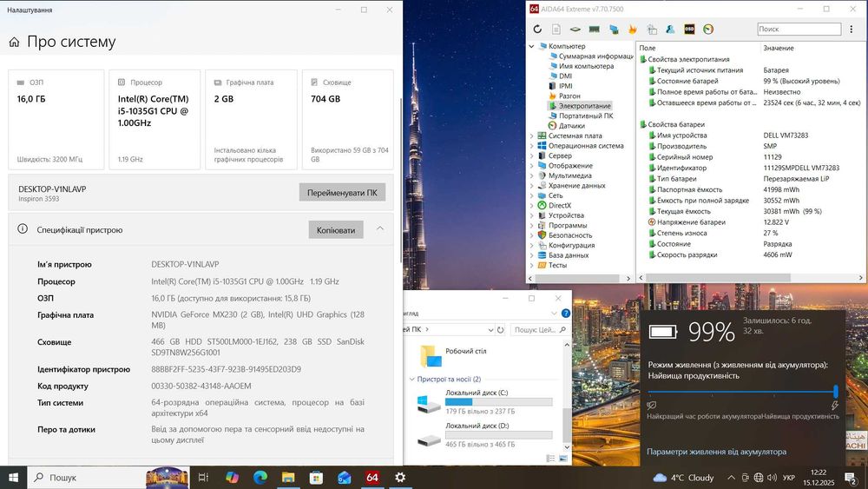Open the notification center icon
Image resolution: width=868 pixels, height=489 pixels.
coord(852,478)
